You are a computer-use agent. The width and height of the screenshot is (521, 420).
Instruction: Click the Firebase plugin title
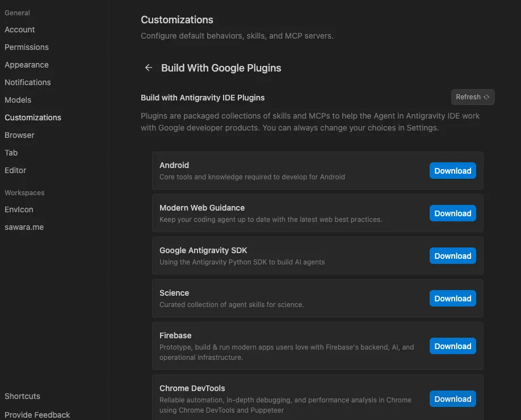(175, 335)
